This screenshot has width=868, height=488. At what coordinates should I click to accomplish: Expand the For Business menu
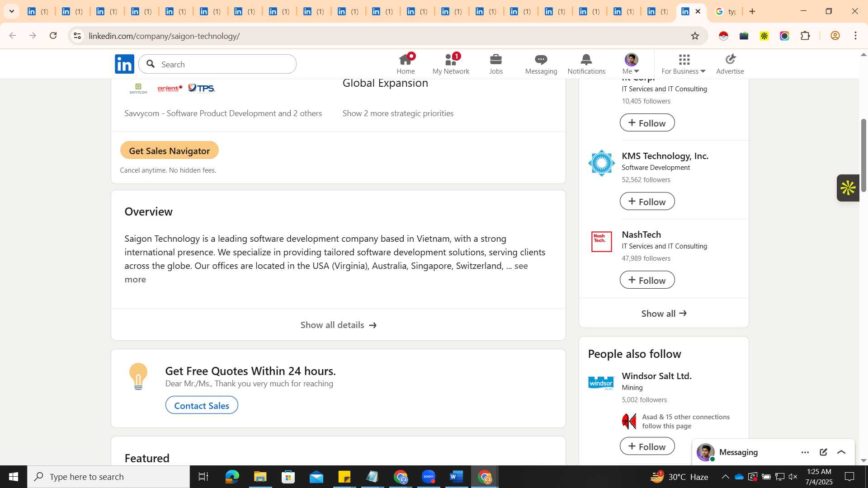pyautogui.click(x=684, y=64)
